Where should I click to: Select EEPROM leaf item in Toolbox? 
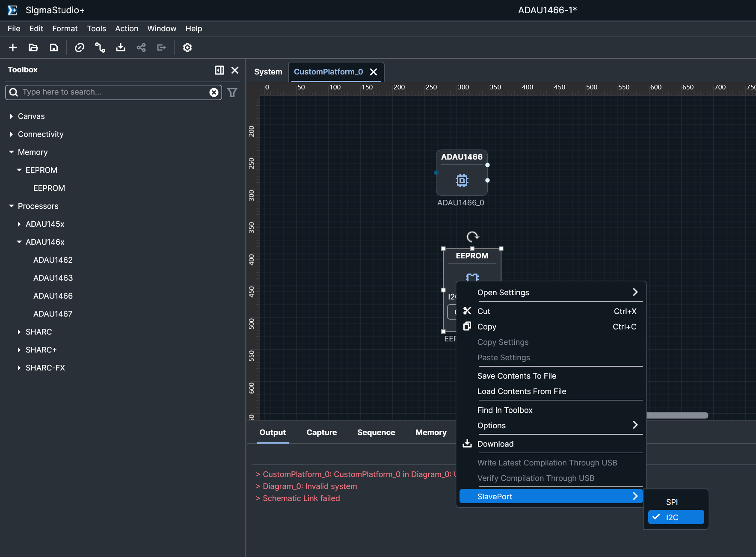(49, 188)
